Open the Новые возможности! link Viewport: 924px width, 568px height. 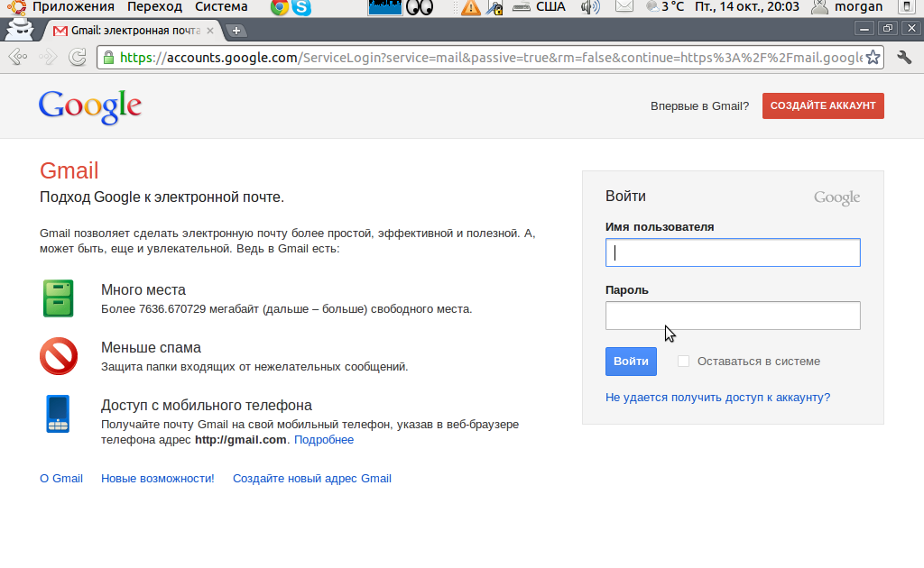click(157, 479)
